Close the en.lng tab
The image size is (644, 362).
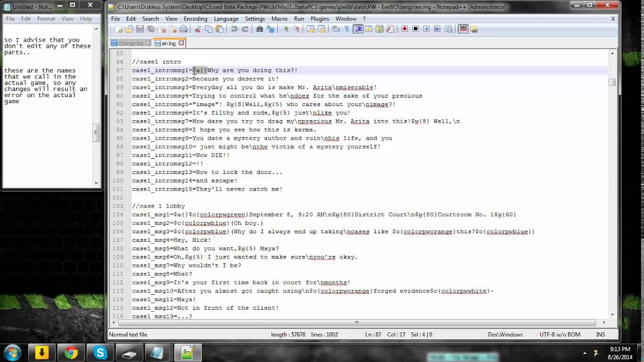(181, 43)
